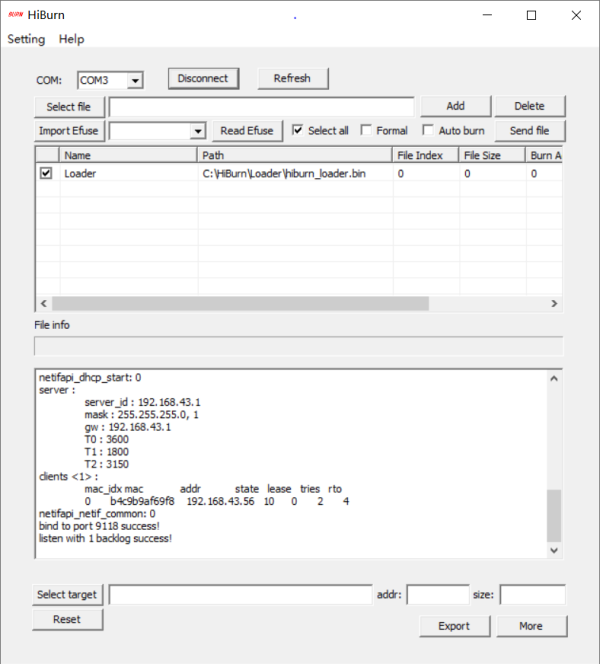Click the Select file button
Viewport: 600px width, 664px height.
tap(69, 107)
